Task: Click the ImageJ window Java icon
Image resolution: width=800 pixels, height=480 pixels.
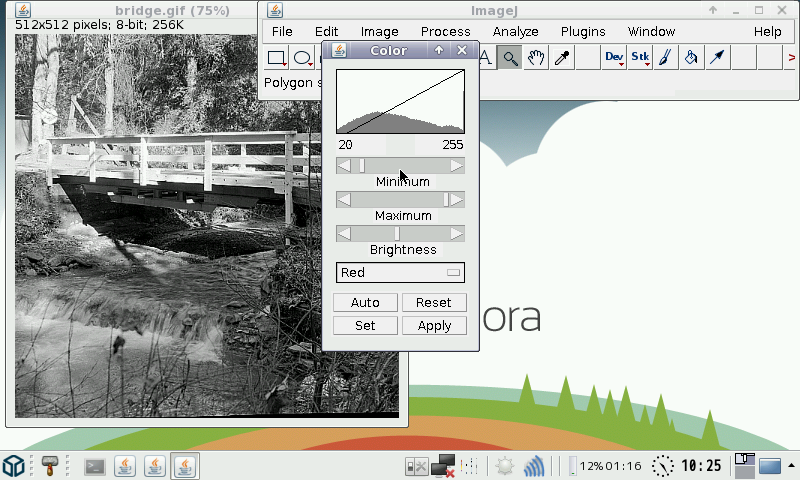Action: 275,10
